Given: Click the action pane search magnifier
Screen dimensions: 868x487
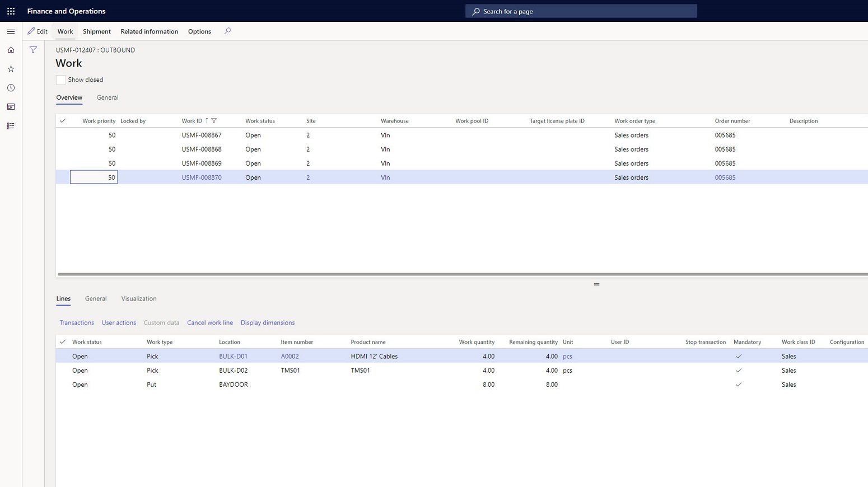Looking at the screenshot, I should tap(227, 31).
